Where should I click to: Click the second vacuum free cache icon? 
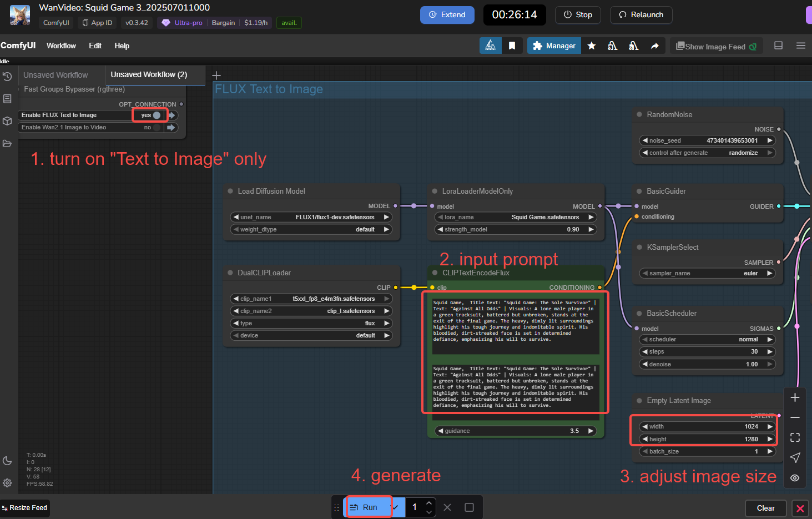pos(634,46)
